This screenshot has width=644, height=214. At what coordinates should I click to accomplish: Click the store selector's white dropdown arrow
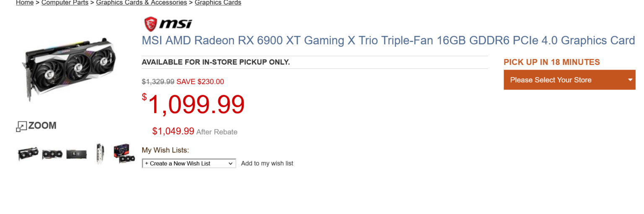630,80
